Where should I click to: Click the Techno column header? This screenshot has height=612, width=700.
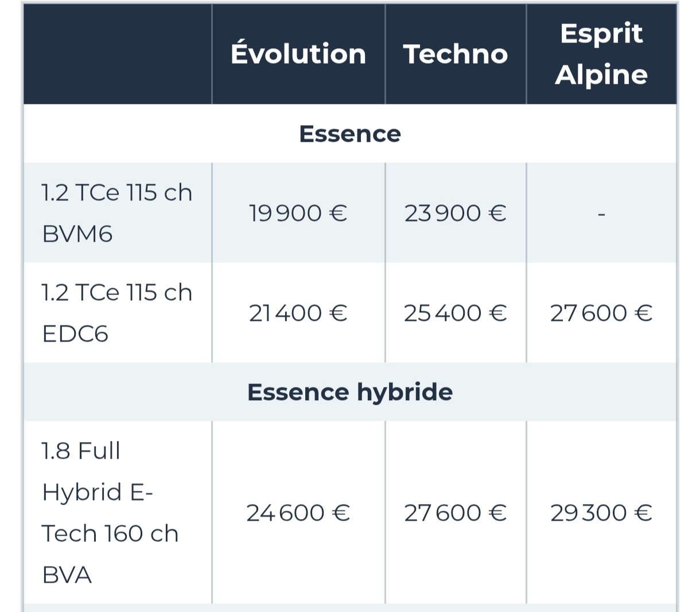[456, 54]
